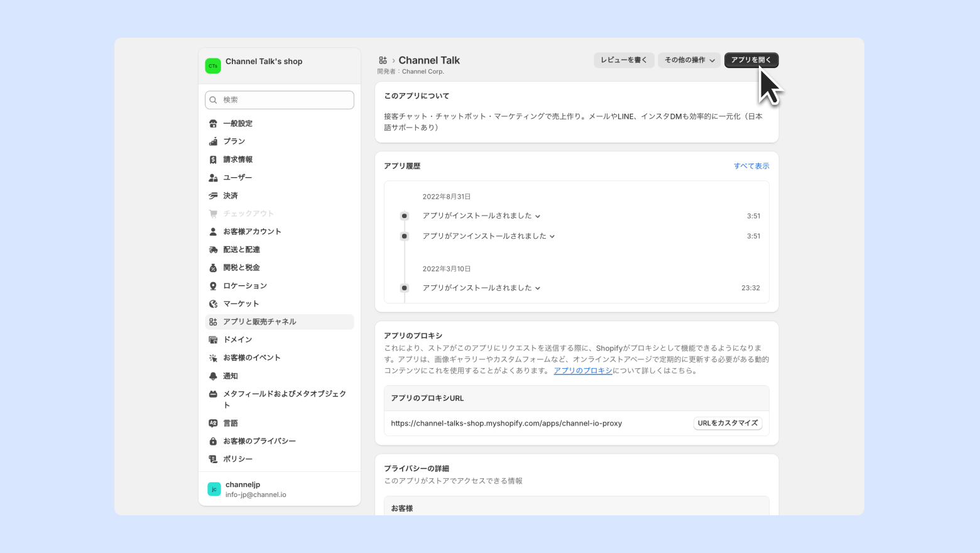The image size is (980, 553).
Task: Click the アプリのプロキシ help link
Action: coord(583,371)
